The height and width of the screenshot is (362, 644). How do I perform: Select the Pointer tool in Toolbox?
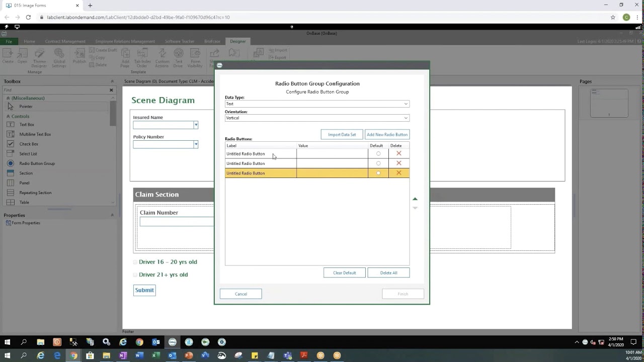(26, 107)
